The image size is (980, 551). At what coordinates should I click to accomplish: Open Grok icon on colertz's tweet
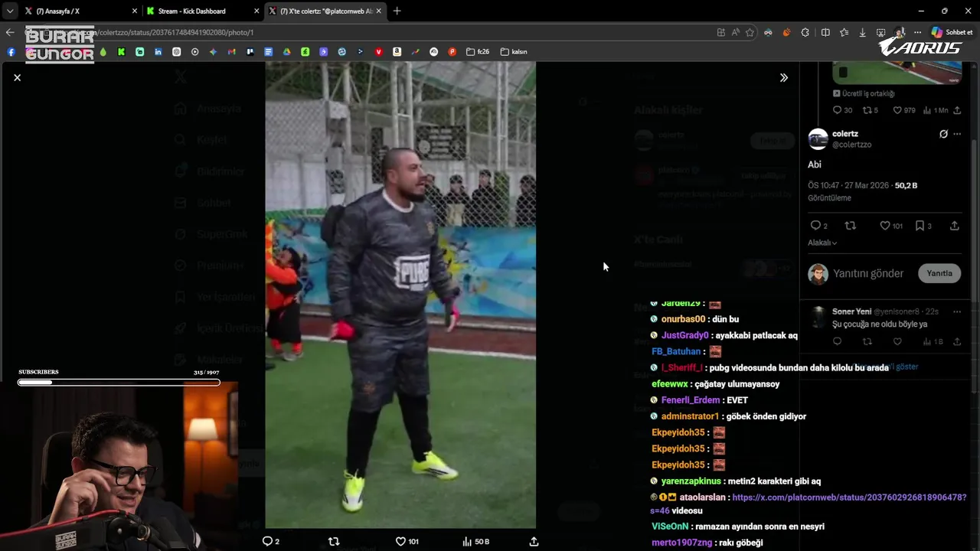[943, 134]
